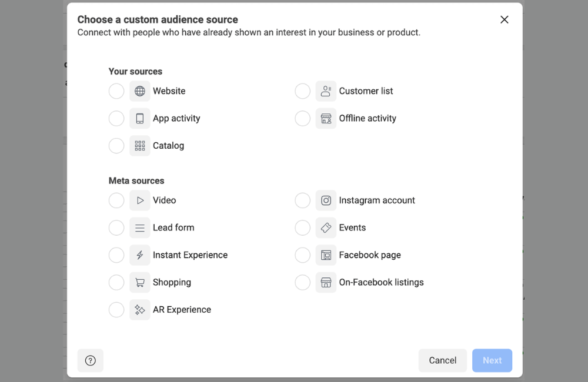588x382 pixels.
Task: Select the Instagram account radio button
Action: [302, 200]
